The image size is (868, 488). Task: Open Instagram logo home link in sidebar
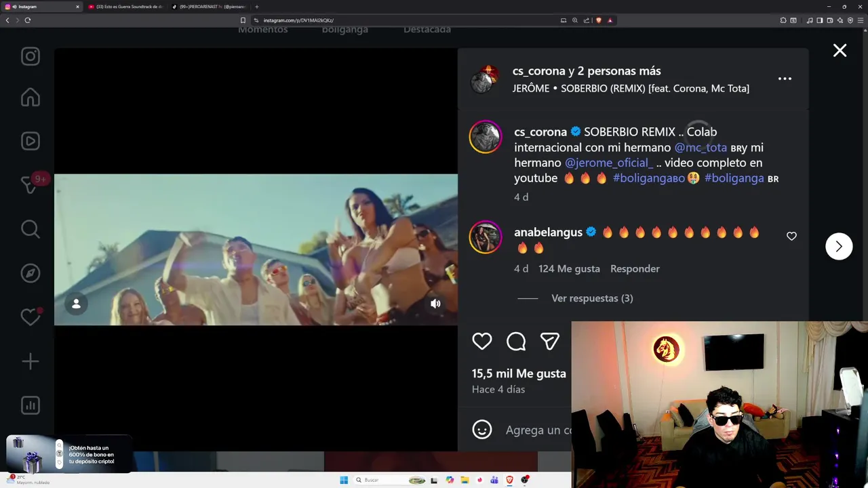30,56
